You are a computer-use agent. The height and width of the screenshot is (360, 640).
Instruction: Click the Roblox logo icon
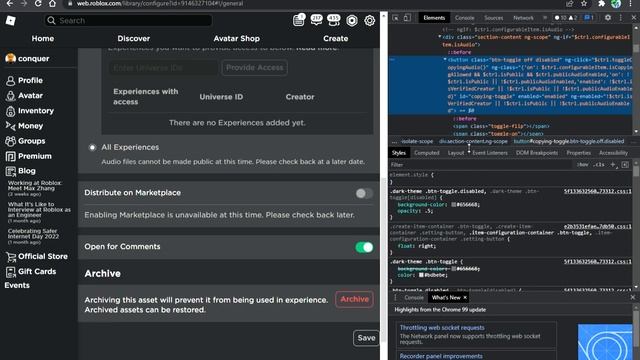click(x=11, y=20)
